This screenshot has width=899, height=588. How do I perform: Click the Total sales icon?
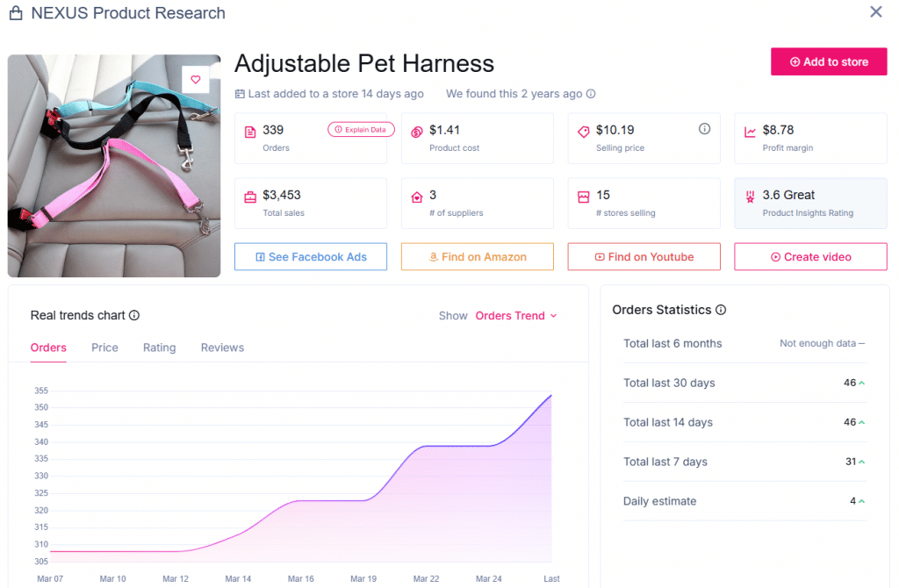tap(250, 197)
